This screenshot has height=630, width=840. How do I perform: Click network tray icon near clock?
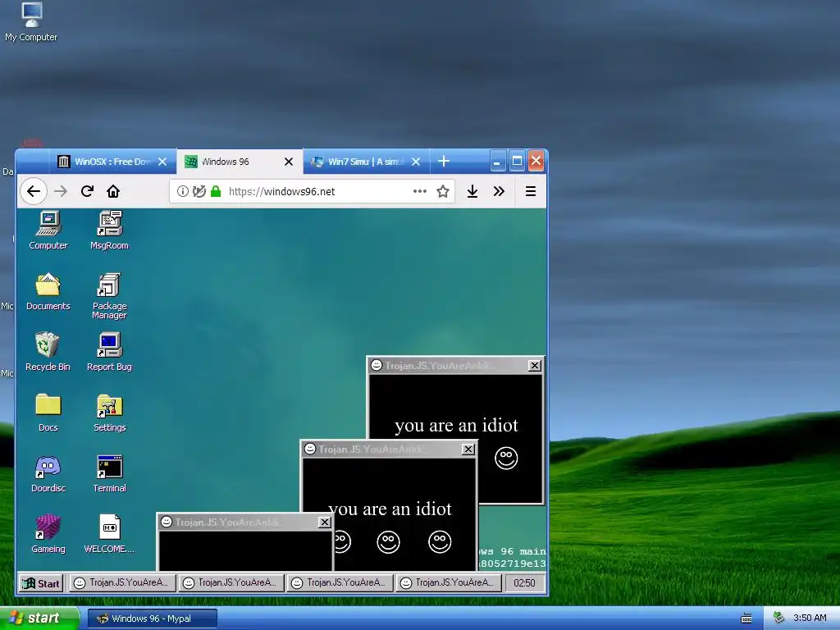779,619
